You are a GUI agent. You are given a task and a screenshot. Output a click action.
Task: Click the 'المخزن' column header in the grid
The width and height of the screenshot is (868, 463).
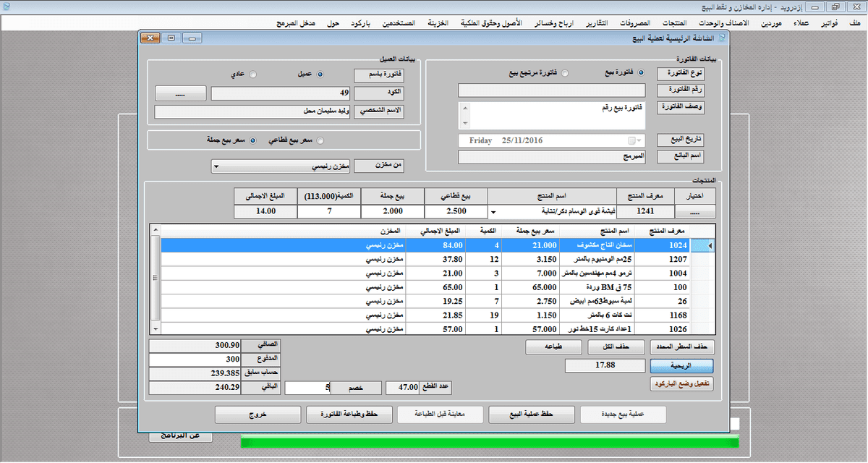pos(284,231)
